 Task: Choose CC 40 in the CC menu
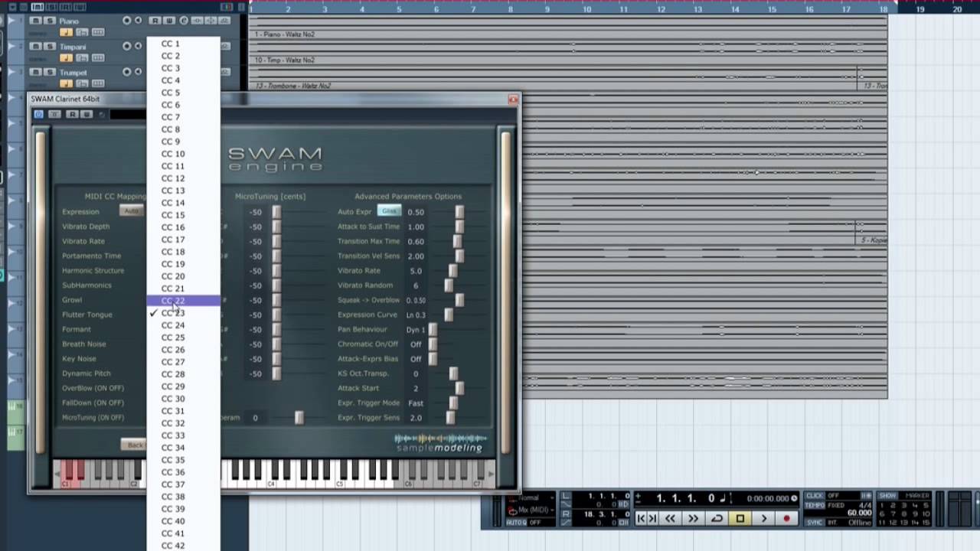(183, 521)
